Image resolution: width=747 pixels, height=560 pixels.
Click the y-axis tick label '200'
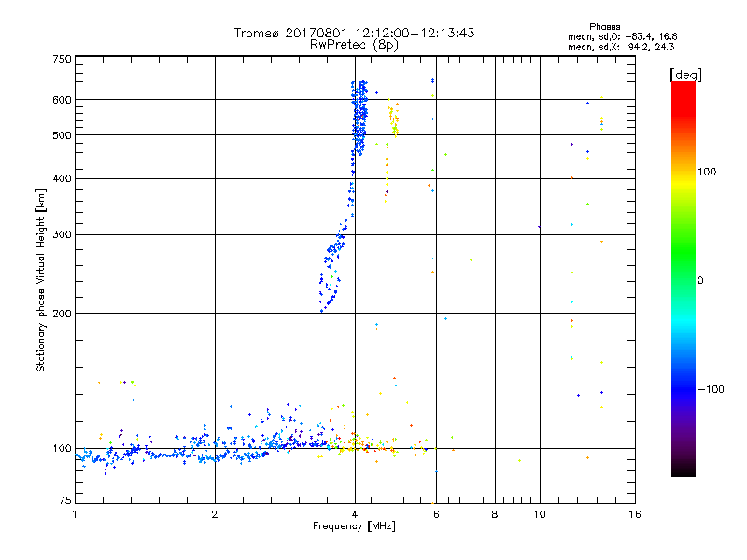[x=62, y=314]
